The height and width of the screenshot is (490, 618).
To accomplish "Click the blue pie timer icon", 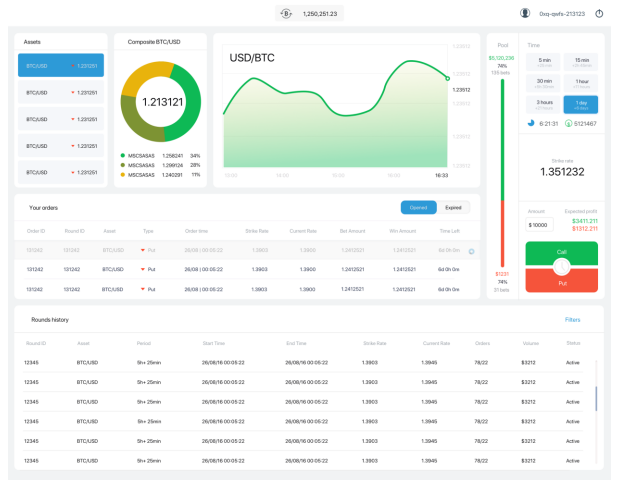I will 531,123.
